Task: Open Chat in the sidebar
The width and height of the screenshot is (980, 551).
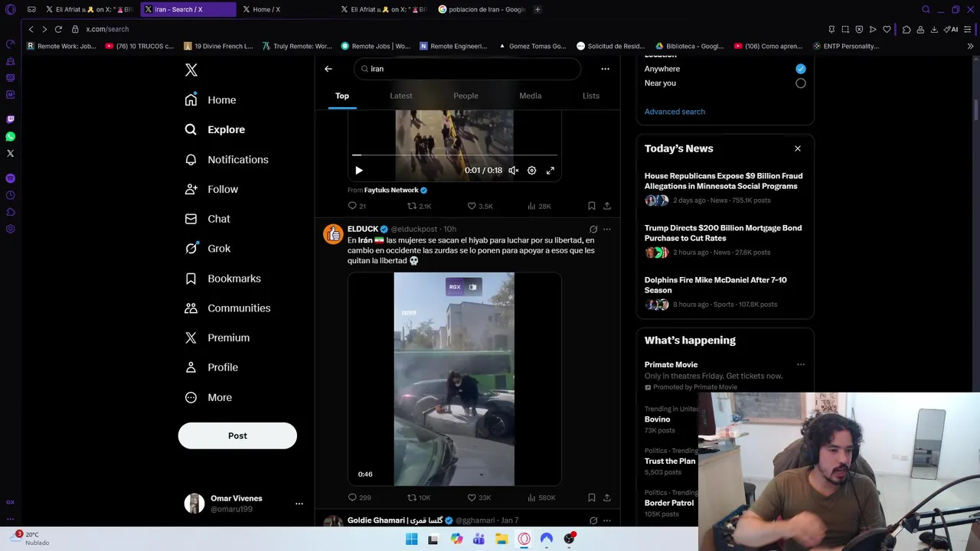Action: click(207, 219)
